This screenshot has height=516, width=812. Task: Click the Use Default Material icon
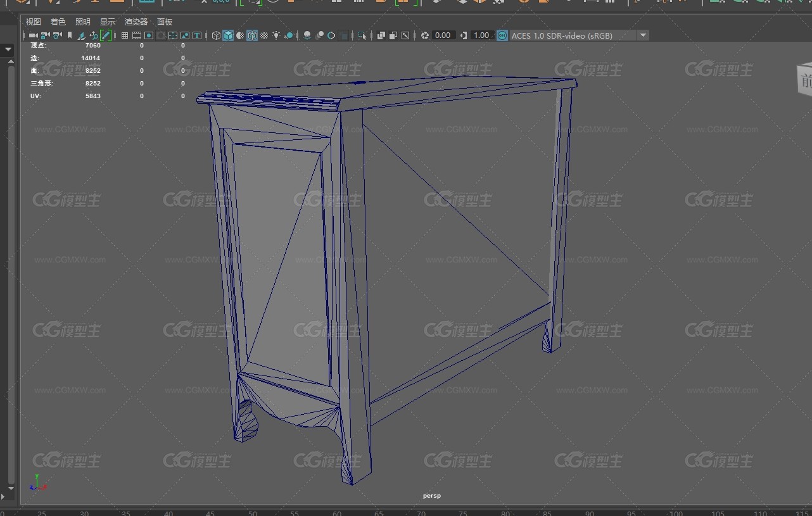point(240,35)
